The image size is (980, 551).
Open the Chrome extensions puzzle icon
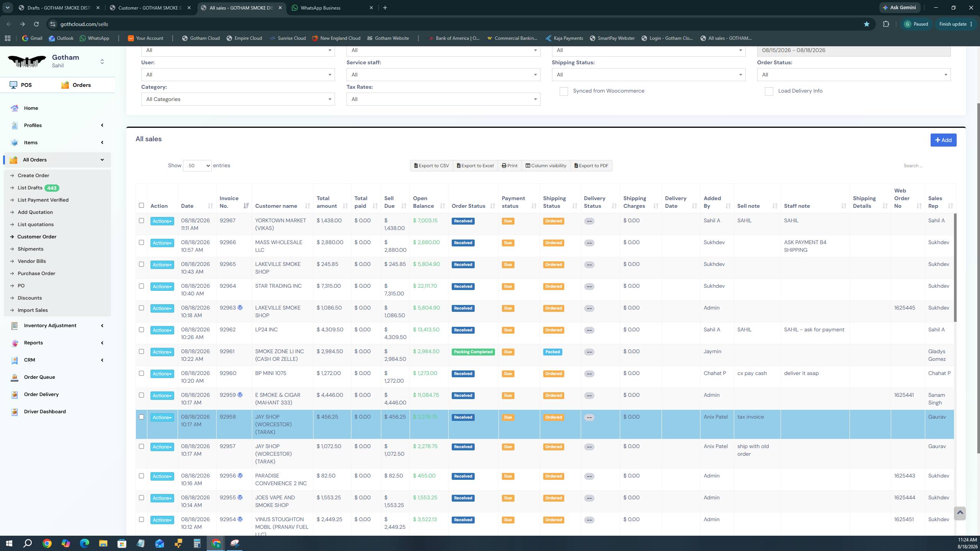(x=886, y=24)
